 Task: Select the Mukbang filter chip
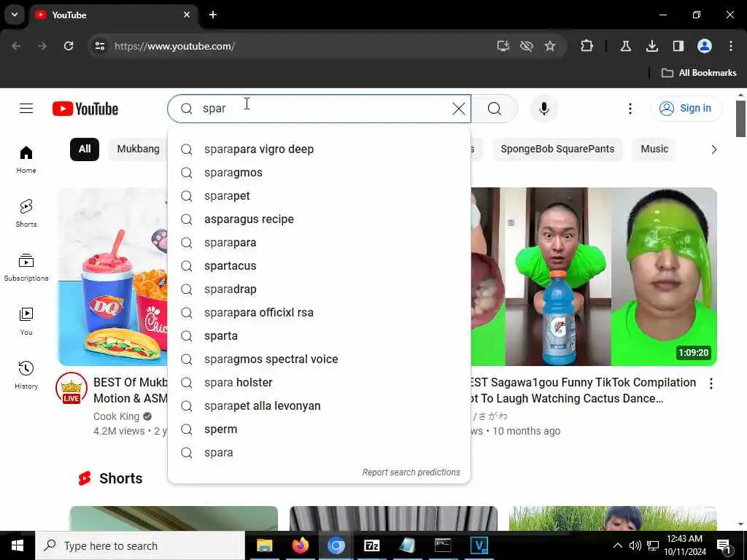coord(138,149)
